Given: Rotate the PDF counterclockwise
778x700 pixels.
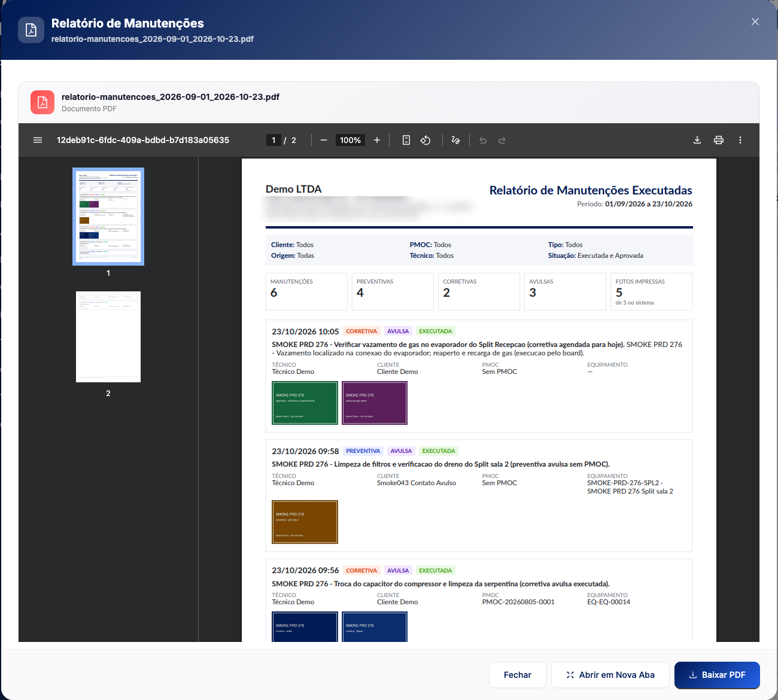Looking at the screenshot, I should pyautogui.click(x=426, y=140).
